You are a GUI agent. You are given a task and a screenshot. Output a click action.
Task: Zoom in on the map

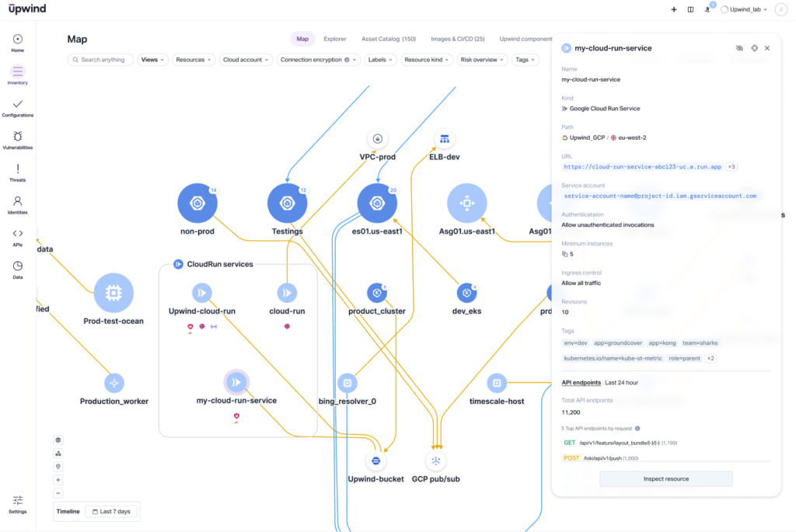coord(58,480)
